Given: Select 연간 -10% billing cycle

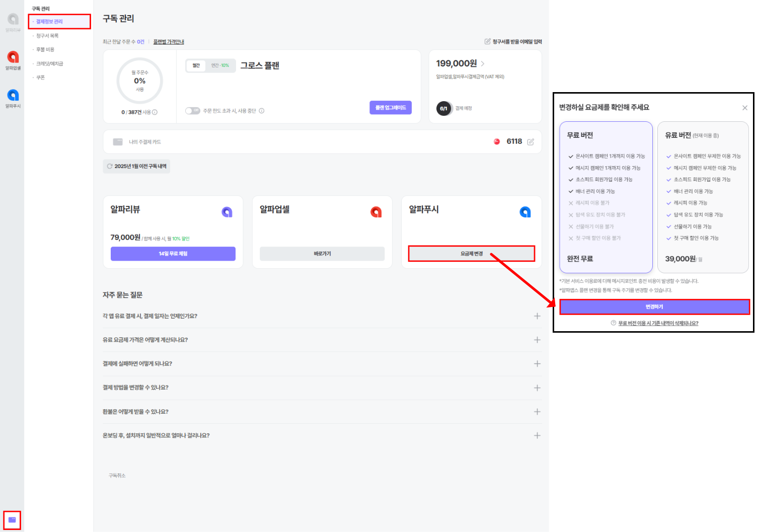Looking at the screenshot, I should (x=220, y=65).
